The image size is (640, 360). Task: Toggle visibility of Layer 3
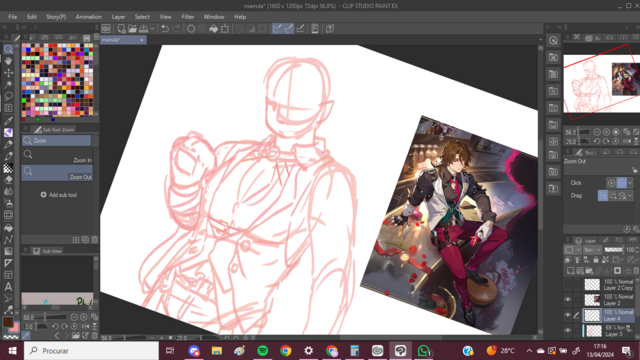click(x=568, y=330)
